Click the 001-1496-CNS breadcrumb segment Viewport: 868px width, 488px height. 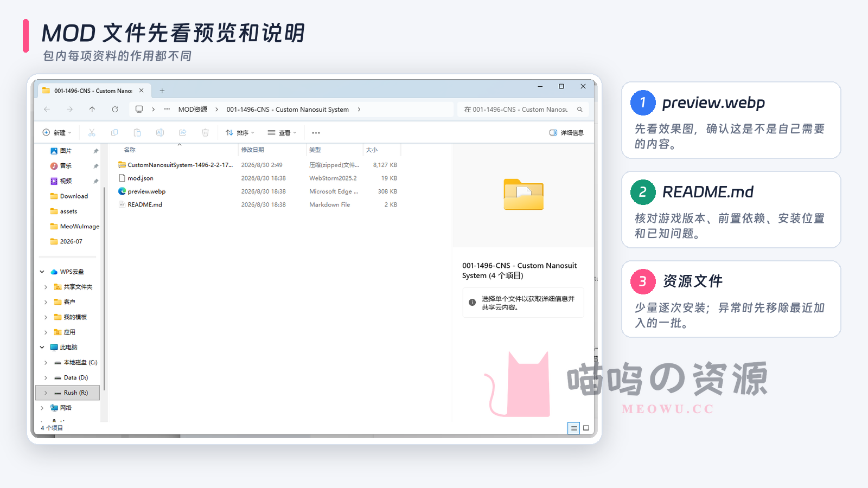(288, 109)
